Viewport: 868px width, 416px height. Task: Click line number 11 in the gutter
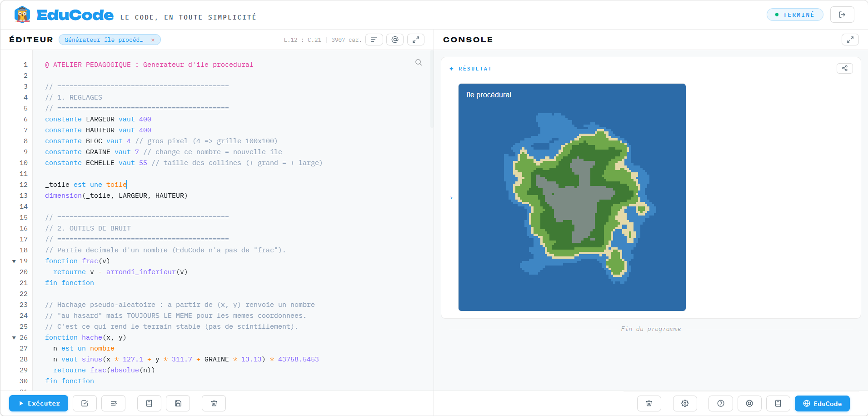(x=24, y=174)
